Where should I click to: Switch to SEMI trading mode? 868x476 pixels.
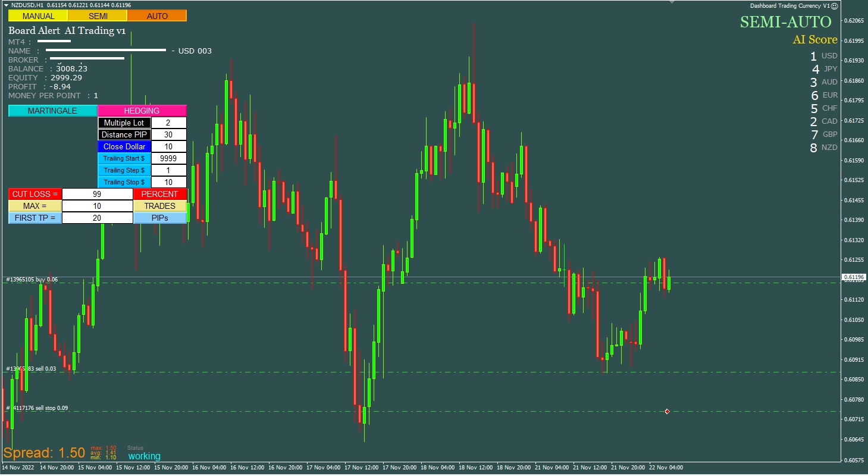coord(98,16)
